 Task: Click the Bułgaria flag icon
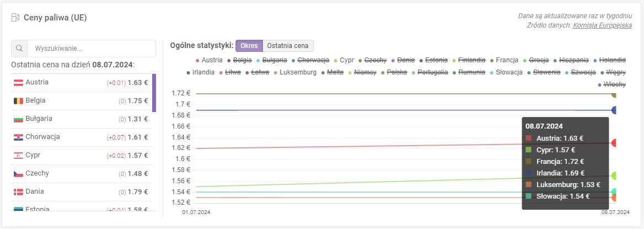[19, 119]
